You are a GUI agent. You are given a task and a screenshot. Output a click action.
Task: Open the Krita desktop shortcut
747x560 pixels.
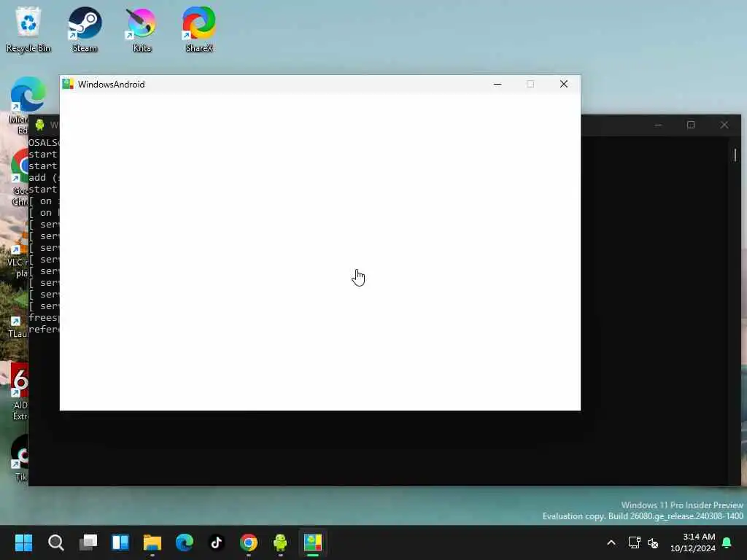tap(142, 28)
